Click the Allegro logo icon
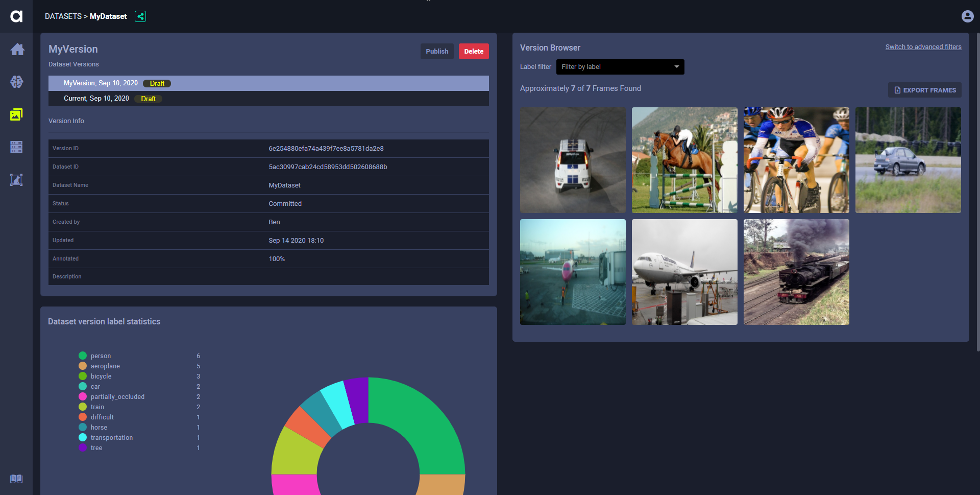The width and height of the screenshot is (980, 495). click(16, 16)
